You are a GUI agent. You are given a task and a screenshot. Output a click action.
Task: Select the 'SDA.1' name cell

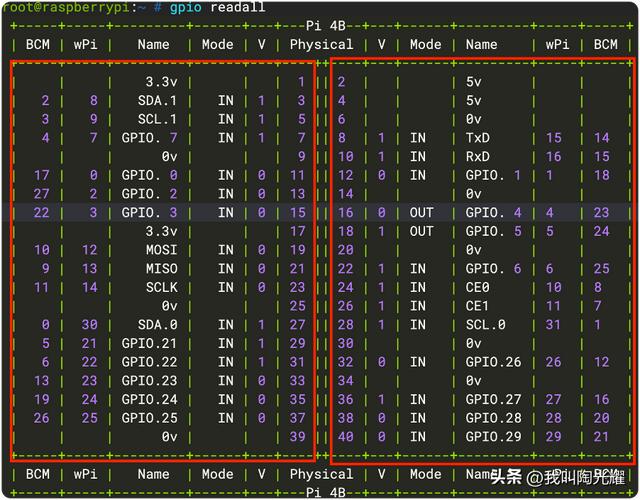click(x=157, y=100)
